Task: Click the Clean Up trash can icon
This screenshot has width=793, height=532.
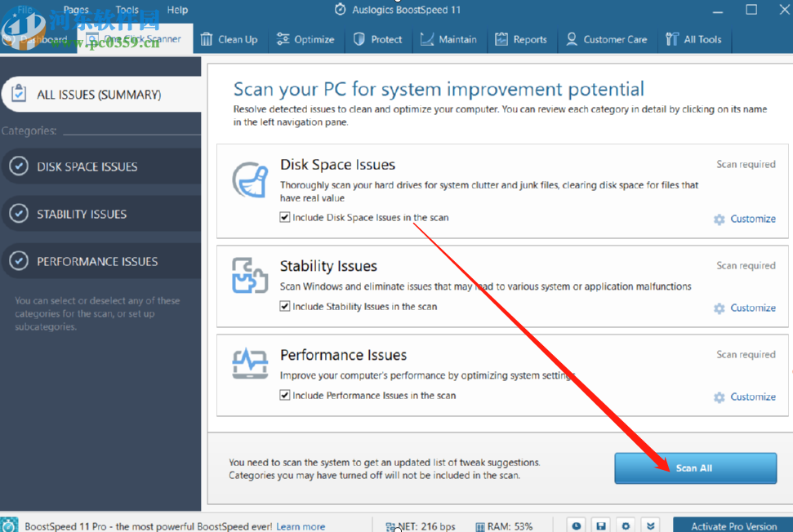Action: coord(207,39)
